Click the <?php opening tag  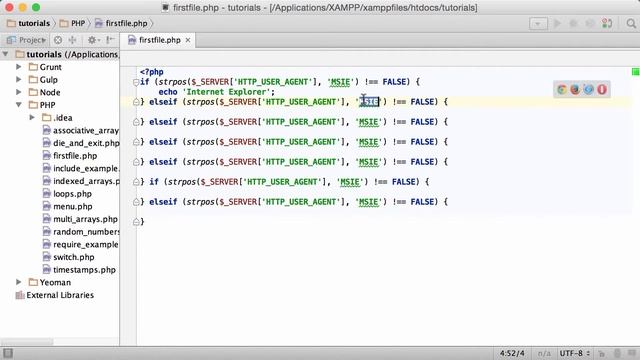click(151, 72)
